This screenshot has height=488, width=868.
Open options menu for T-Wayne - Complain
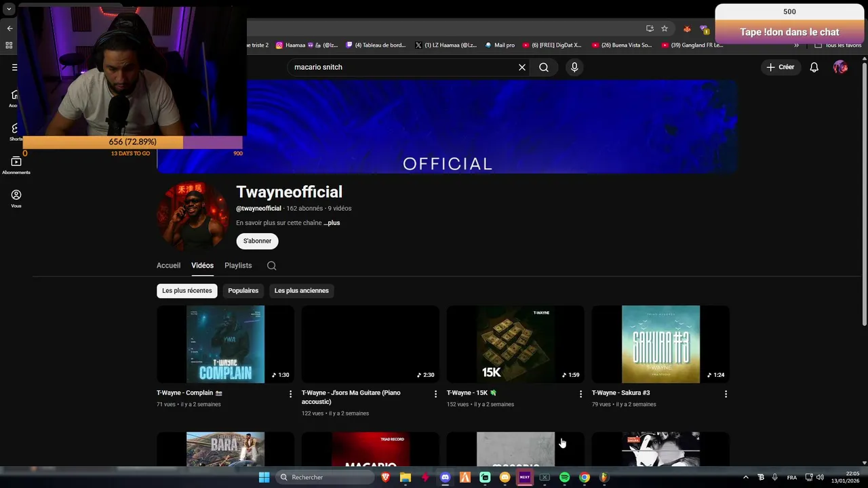[291, 394]
